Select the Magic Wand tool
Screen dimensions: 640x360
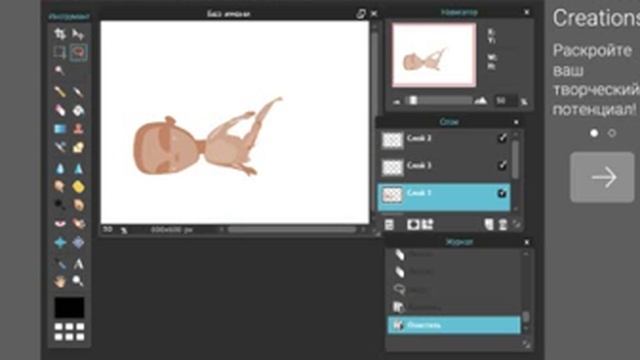point(60,71)
